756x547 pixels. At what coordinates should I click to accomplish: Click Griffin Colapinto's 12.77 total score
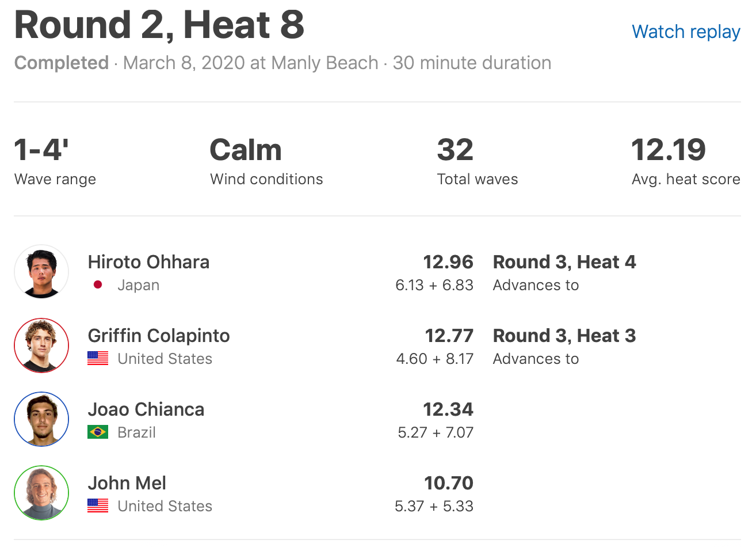[x=449, y=336]
